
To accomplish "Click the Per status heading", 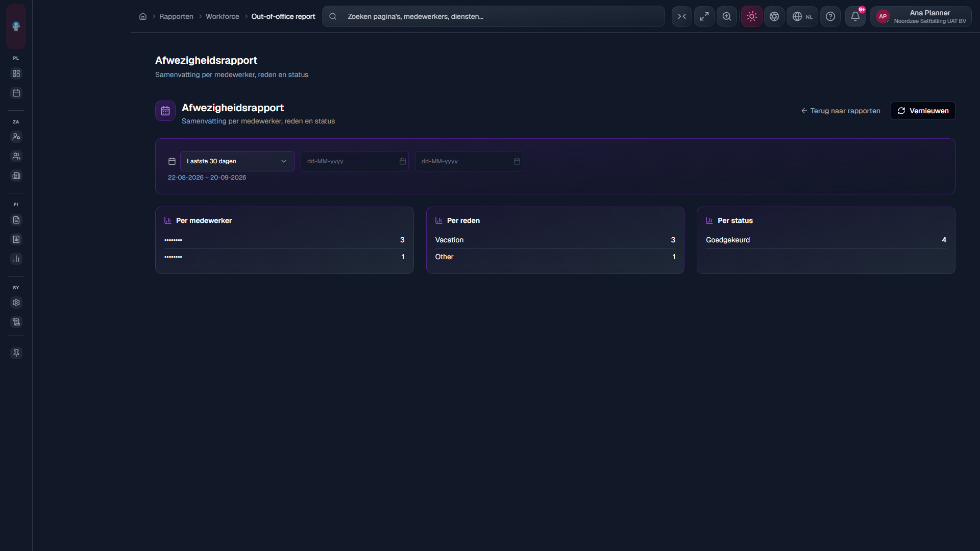I will [735, 220].
